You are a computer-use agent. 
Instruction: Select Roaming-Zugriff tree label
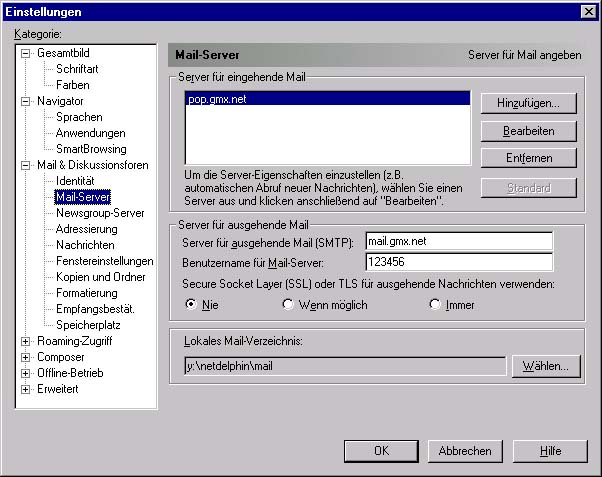tap(74, 341)
